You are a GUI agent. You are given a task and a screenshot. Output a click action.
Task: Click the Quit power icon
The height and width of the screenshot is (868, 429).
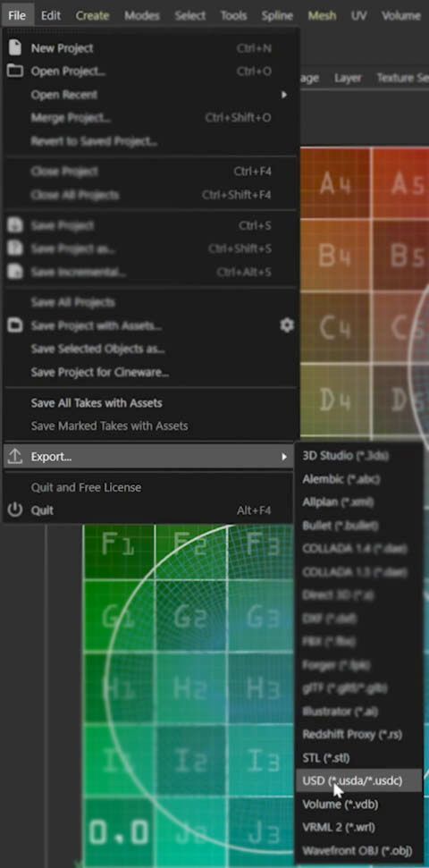point(15,510)
